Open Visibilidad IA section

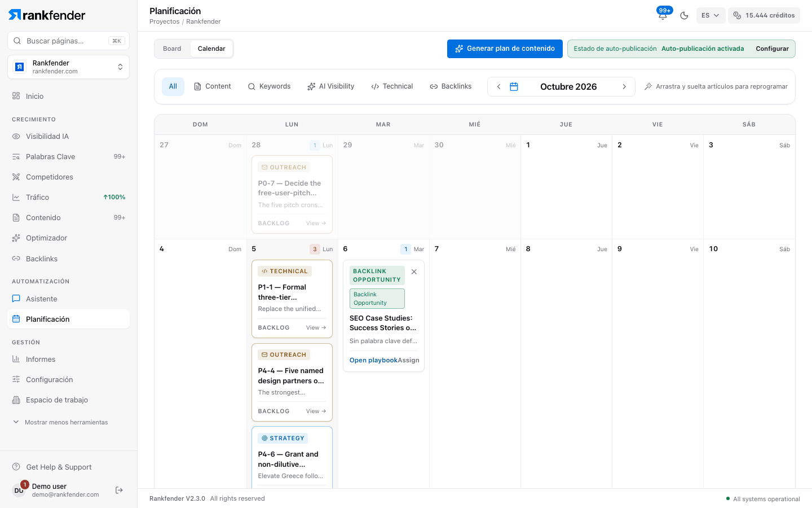tap(69, 136)
